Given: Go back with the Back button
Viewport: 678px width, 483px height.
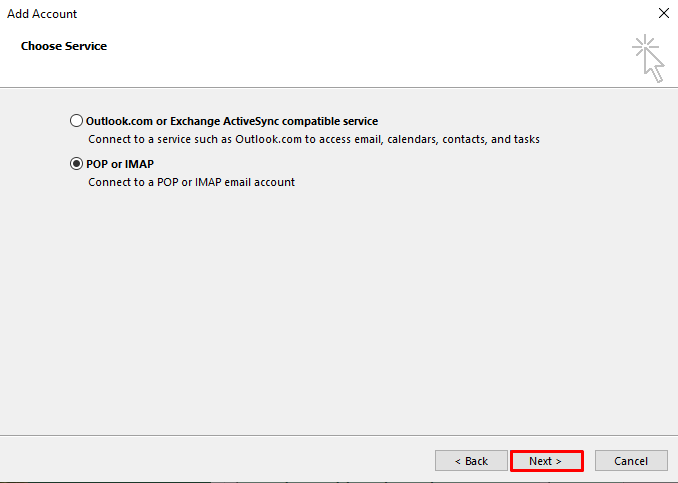Looking at the screenshot, I should click(x=471, y=461).
